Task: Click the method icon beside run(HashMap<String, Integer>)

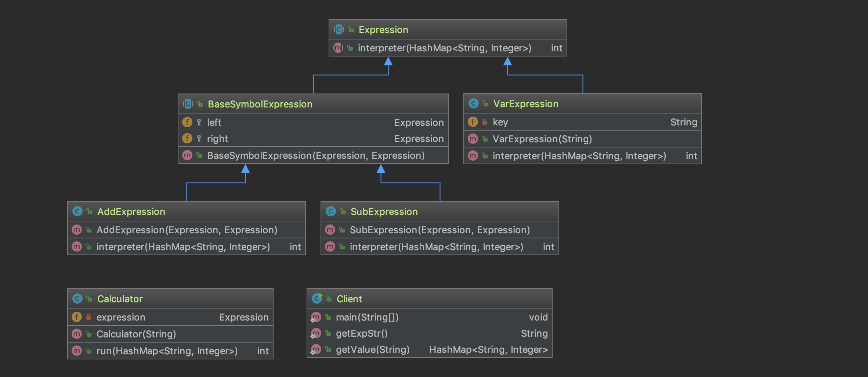Action: pos(76,351)
